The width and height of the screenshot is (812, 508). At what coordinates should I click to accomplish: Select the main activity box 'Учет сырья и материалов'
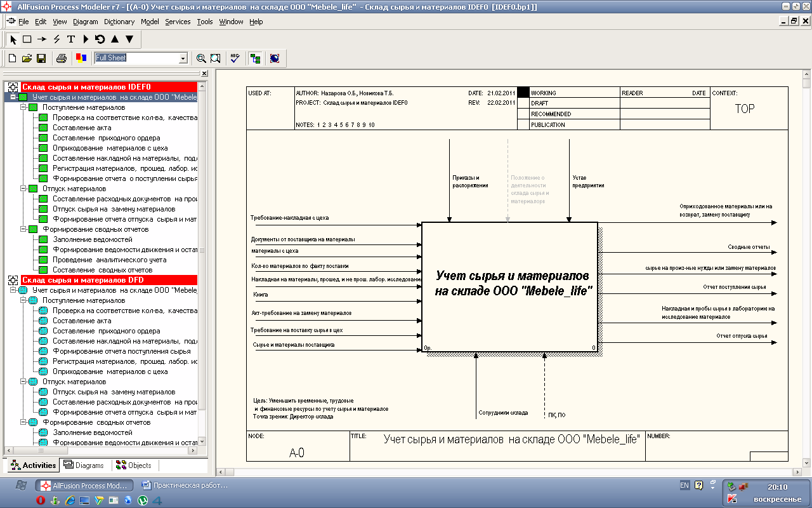point(509,287)
